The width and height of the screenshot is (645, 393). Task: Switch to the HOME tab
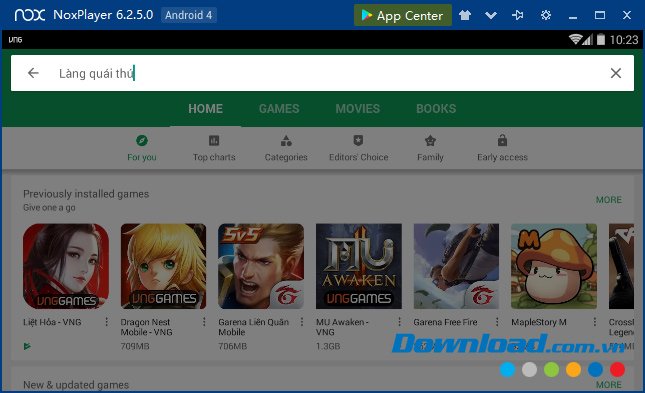205,109
